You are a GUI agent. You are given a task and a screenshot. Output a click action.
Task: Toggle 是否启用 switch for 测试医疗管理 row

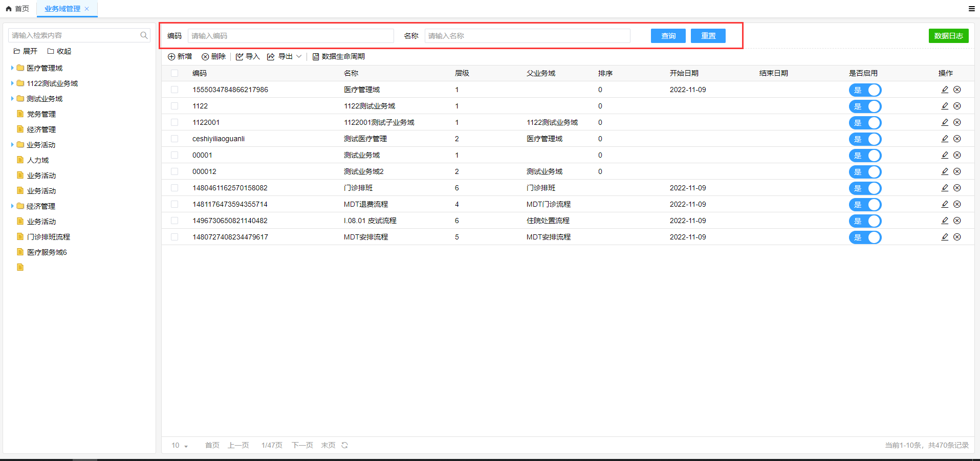[x=865, y=139]
